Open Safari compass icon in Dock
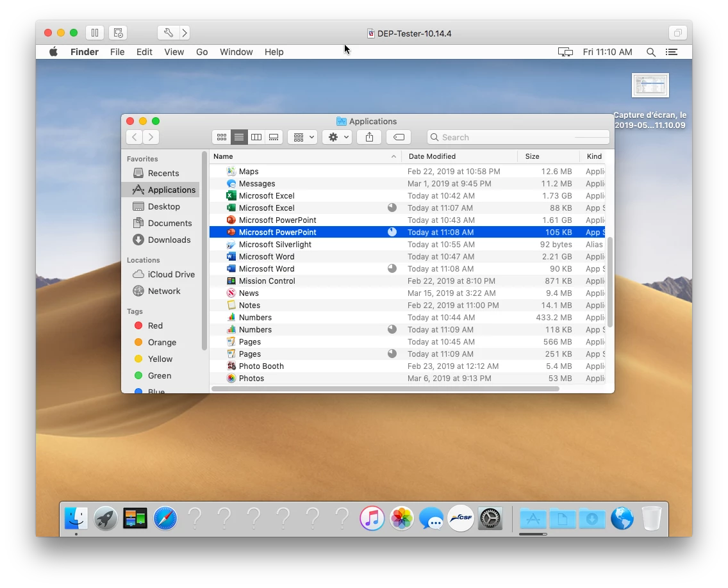 pyautogui.click(x=165, y=518)
